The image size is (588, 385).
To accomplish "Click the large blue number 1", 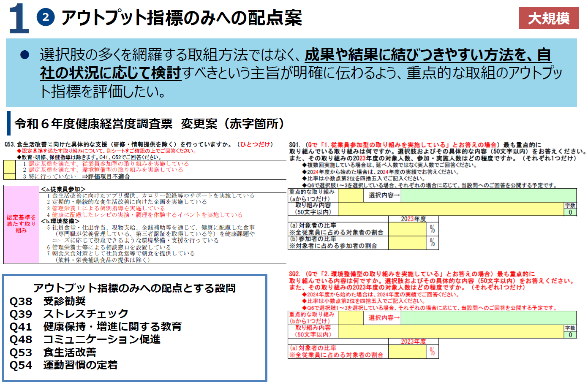I will point(19,19).
